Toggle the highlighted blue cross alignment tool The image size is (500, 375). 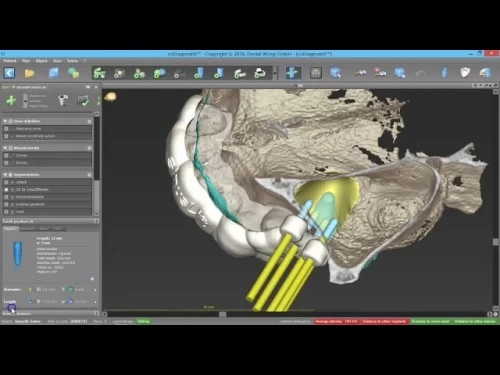coord(292,73)
